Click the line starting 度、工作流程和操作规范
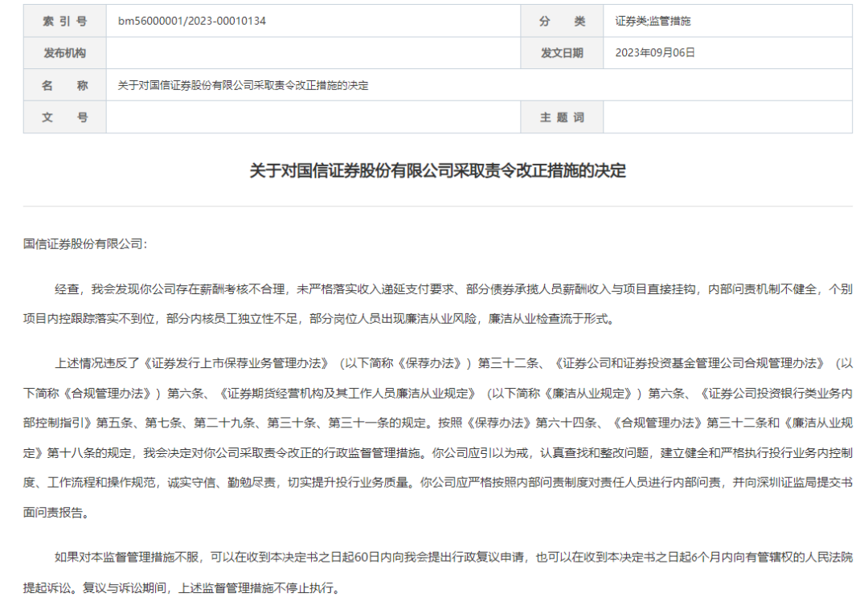The image size is (868, 605). coord(438,483)
